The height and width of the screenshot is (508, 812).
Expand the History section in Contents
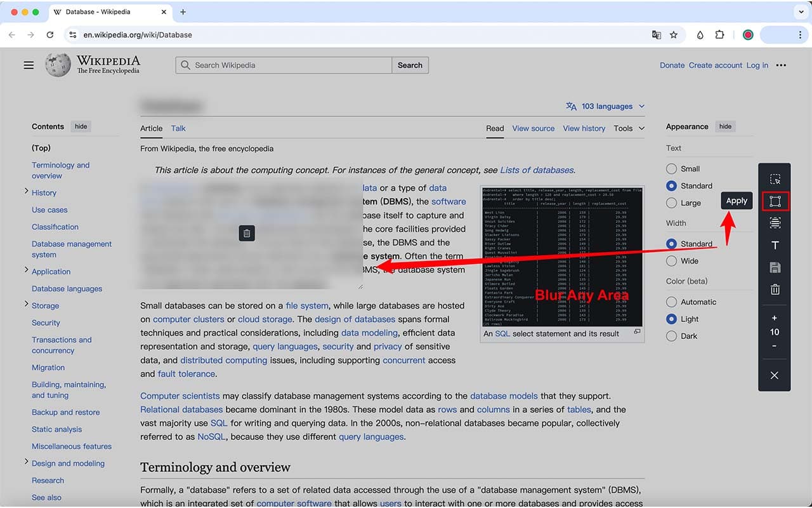(27, 192)
